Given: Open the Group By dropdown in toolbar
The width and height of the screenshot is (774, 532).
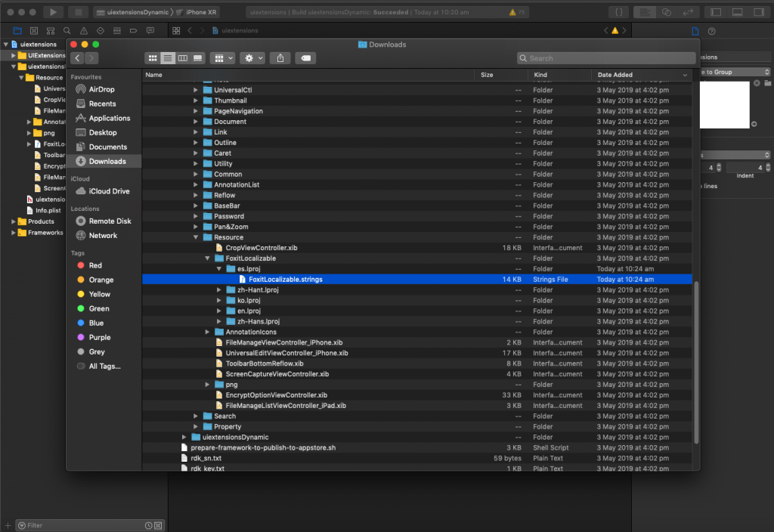Looking at the screenshot, I should (223, 58).
